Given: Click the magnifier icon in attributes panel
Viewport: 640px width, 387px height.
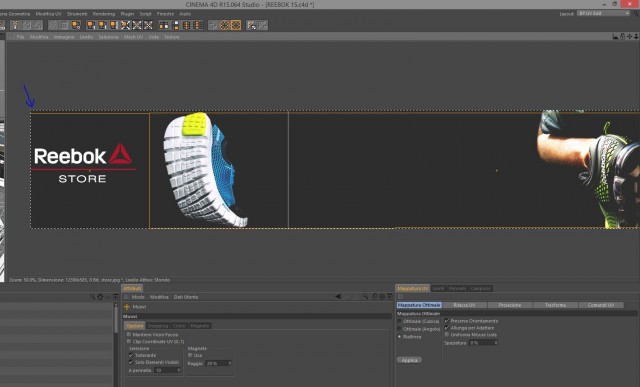Looking at the screenshot, I should 365,296.
